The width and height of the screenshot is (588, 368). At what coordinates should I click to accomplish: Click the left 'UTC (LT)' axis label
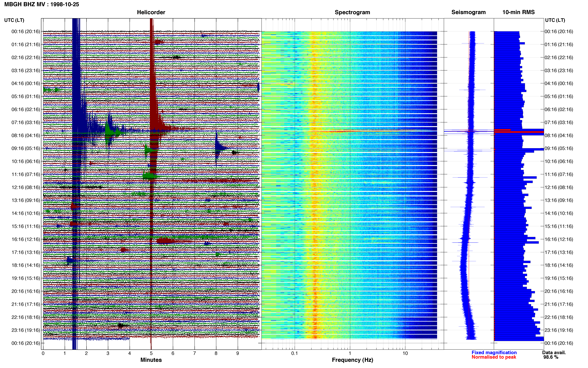pos(14,20)
